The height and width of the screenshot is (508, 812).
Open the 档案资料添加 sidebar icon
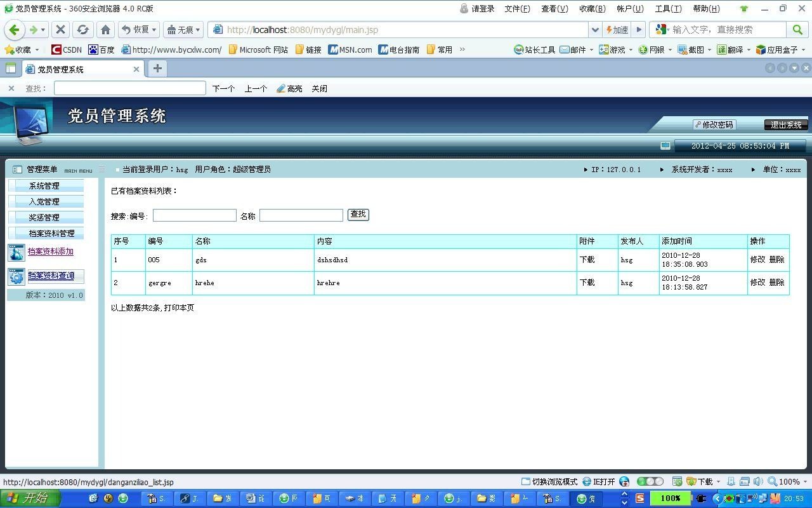pos(15,252)
